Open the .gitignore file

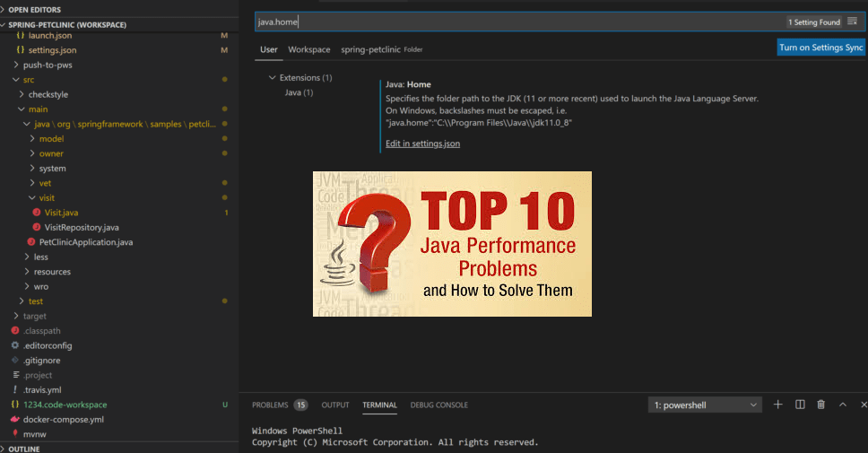tap(42, 361)
